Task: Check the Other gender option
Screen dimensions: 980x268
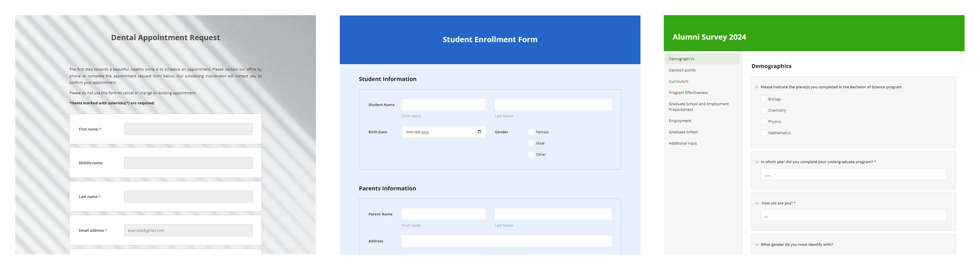Action: pyautogui.click(x=531, y=154)
